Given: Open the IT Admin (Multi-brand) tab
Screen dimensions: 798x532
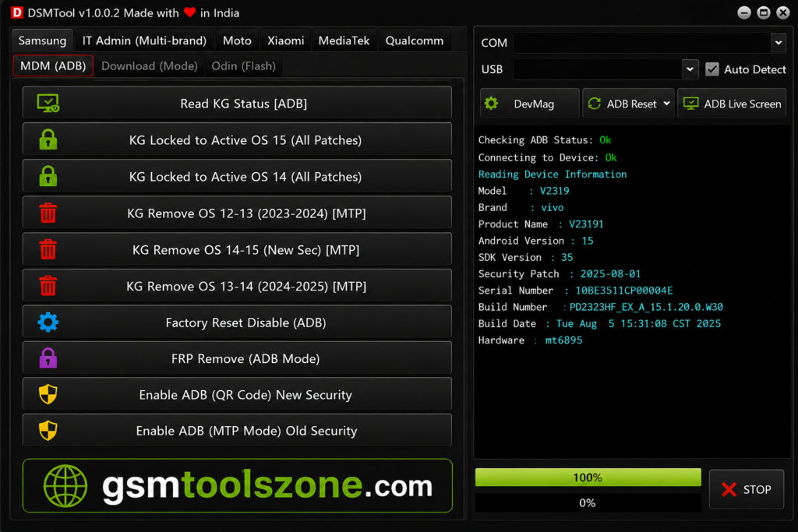Looking at the screenshot, I should 144,41.
